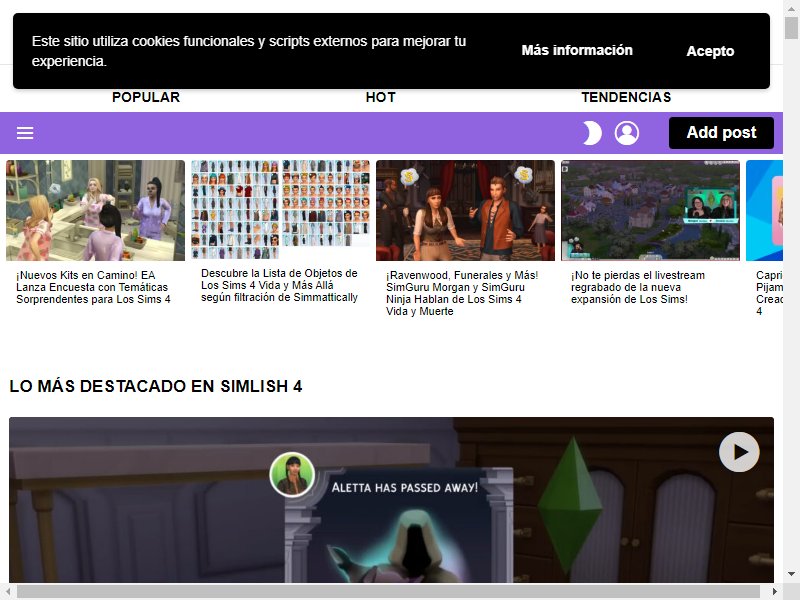
Task: Click the Add post button
Action: tap(721, 133)
